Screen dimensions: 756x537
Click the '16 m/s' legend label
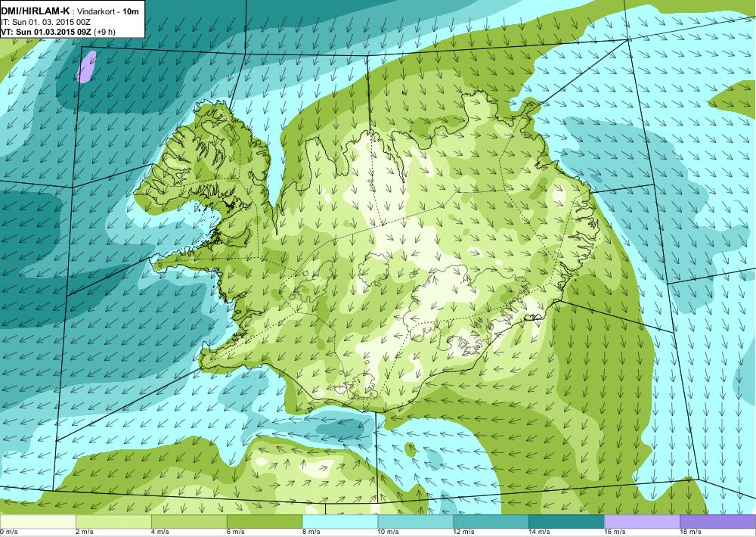(615, 532)
